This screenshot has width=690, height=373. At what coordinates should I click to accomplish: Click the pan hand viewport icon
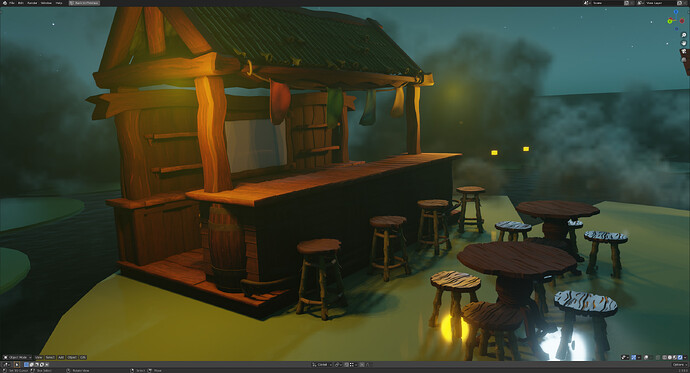click(x=684, y=43)
